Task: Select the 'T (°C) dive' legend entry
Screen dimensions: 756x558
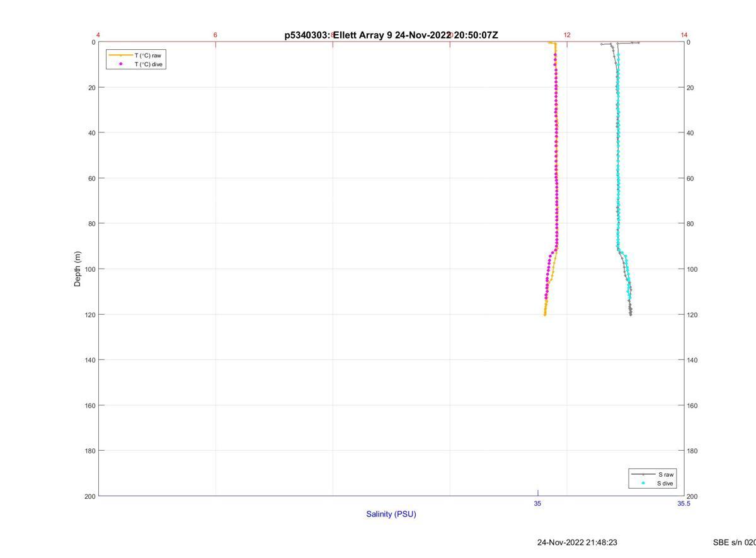Action: coord(149,64)
